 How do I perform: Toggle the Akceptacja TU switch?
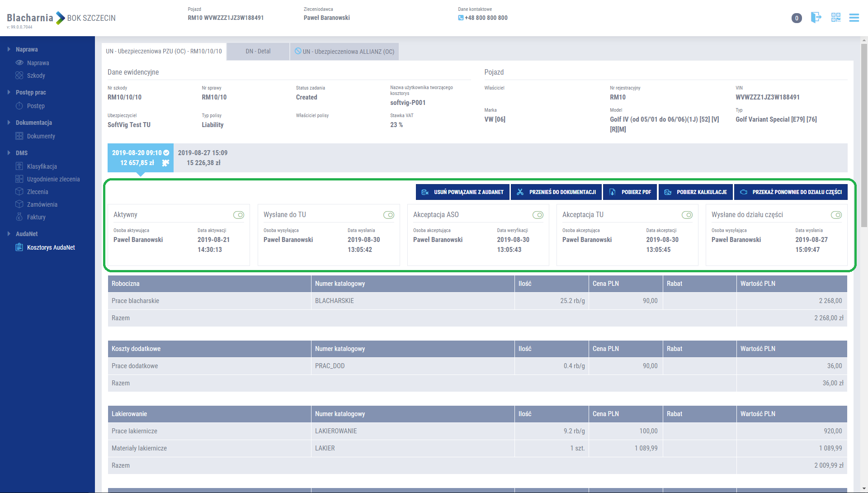point(687,215)
